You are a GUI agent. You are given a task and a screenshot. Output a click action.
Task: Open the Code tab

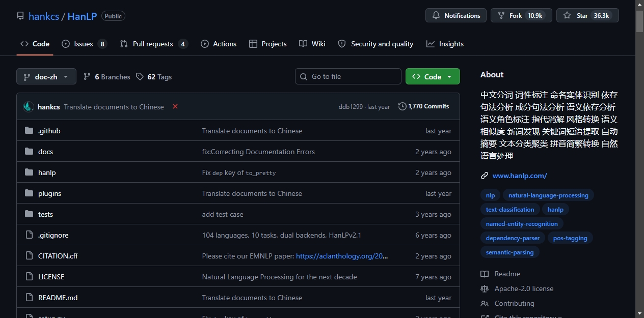(x=35, y=44)
